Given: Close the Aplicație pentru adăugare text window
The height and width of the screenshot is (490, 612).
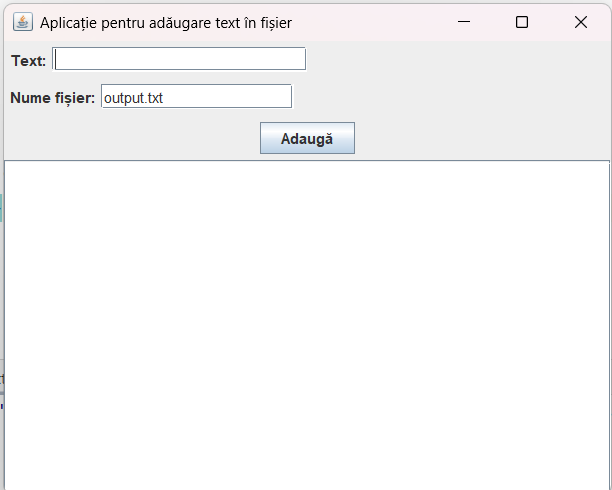Looking at the screenshot, I should [x=581, y=22].
